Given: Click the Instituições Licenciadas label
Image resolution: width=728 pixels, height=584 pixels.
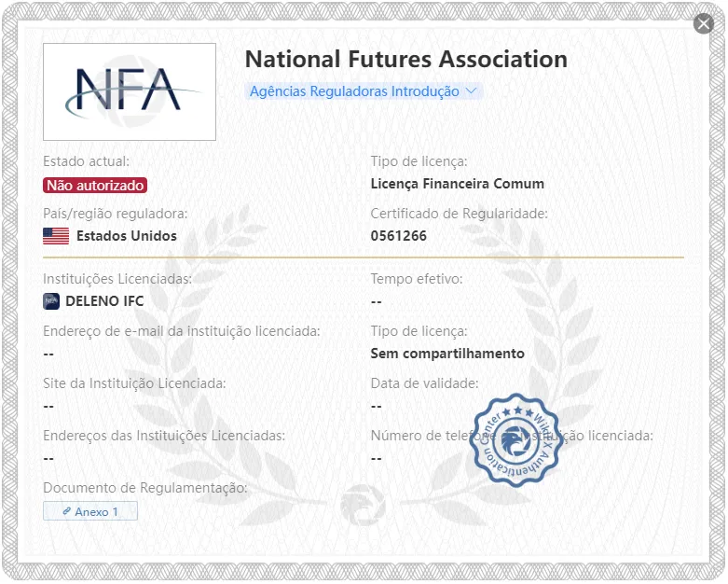Looking at the screenshot, I should 117,279.
